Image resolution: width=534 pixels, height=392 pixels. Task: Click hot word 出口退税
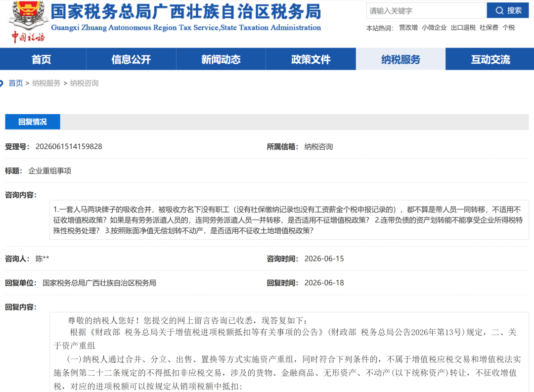[463, 28]
